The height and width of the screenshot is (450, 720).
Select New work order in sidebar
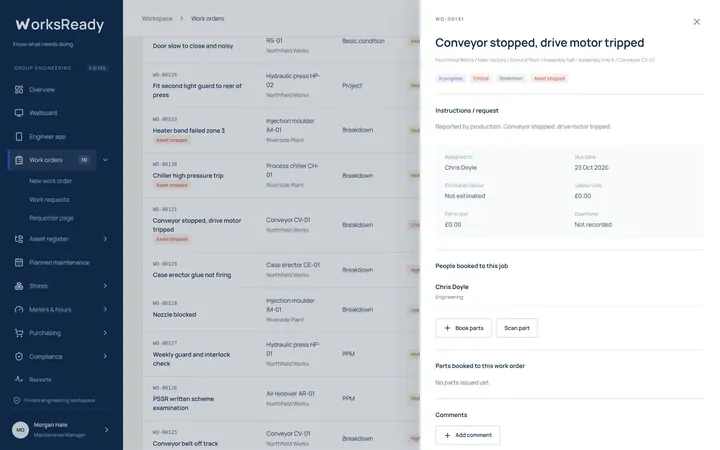click(51, 181)
